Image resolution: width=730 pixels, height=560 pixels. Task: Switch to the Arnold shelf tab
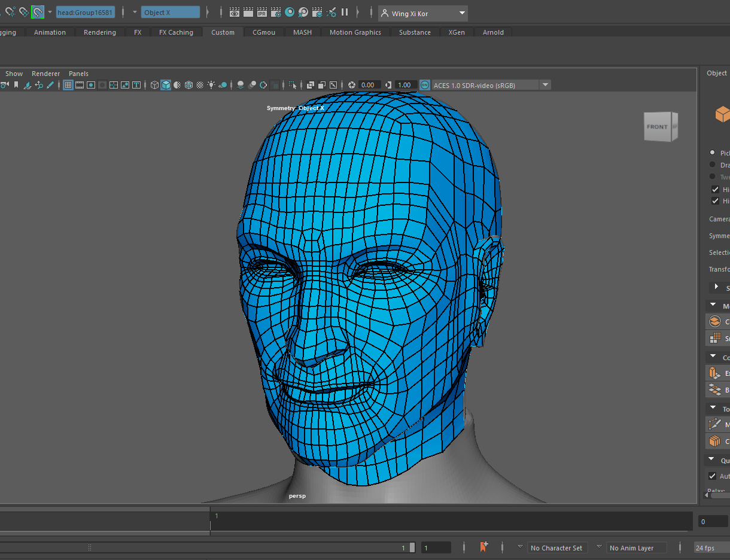[493, 32]
